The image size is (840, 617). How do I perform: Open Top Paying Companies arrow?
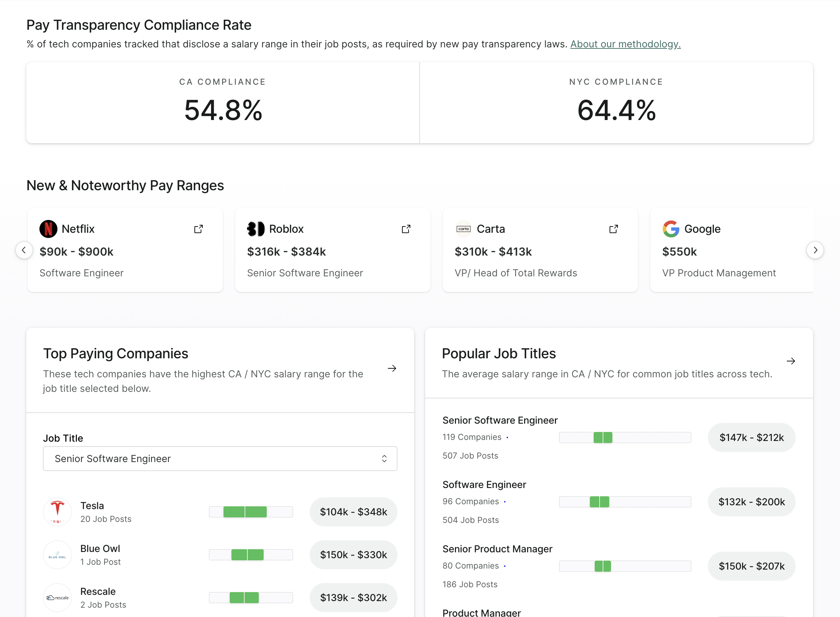[392, 369]
